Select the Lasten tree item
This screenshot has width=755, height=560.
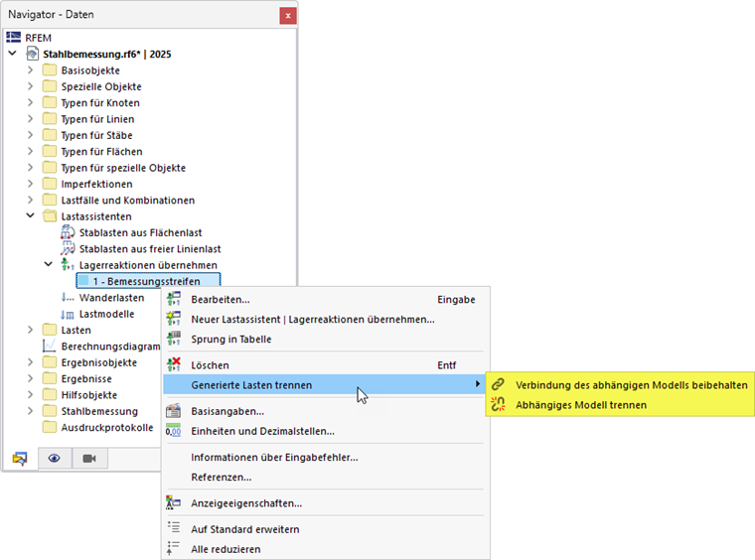[x=75, y=330]
